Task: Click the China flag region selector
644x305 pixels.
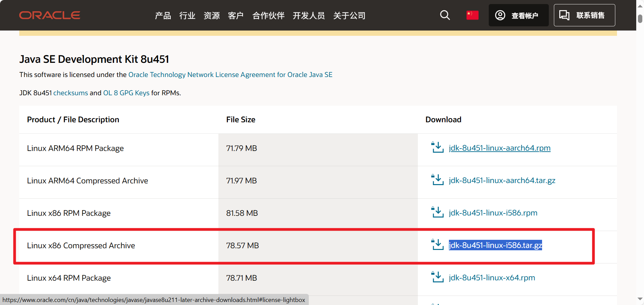Action: 472,15
